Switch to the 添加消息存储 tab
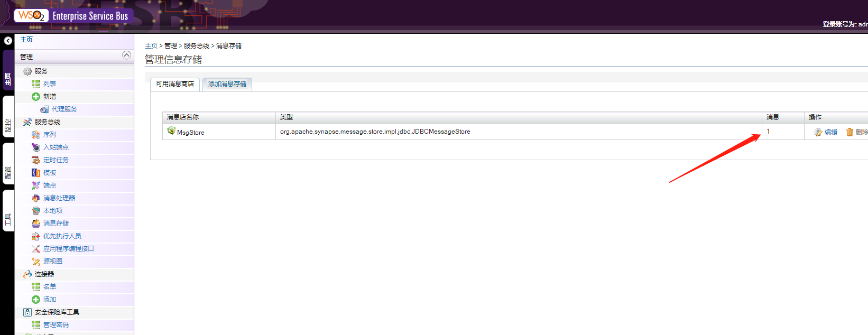 (x=227, y=85)
